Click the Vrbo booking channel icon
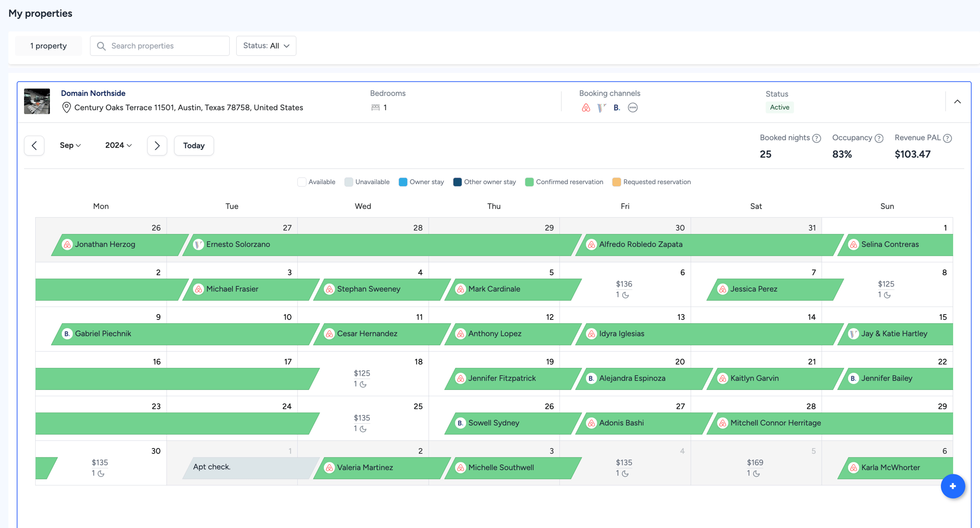The width and height of the screenshot is (980, 528). (x=602, y=108)
